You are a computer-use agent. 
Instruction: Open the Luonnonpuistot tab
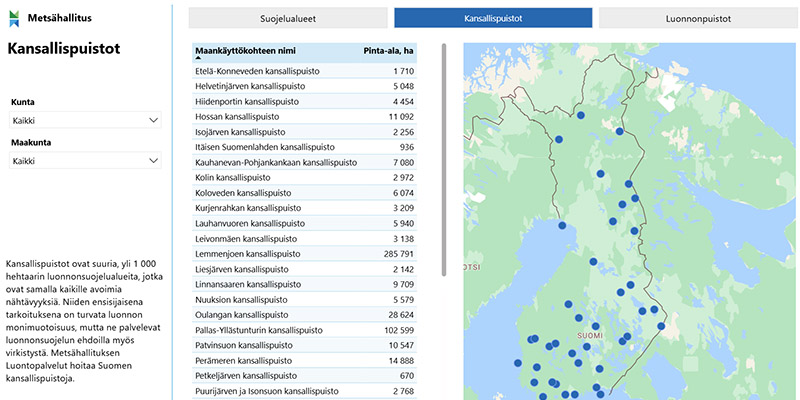697,18
